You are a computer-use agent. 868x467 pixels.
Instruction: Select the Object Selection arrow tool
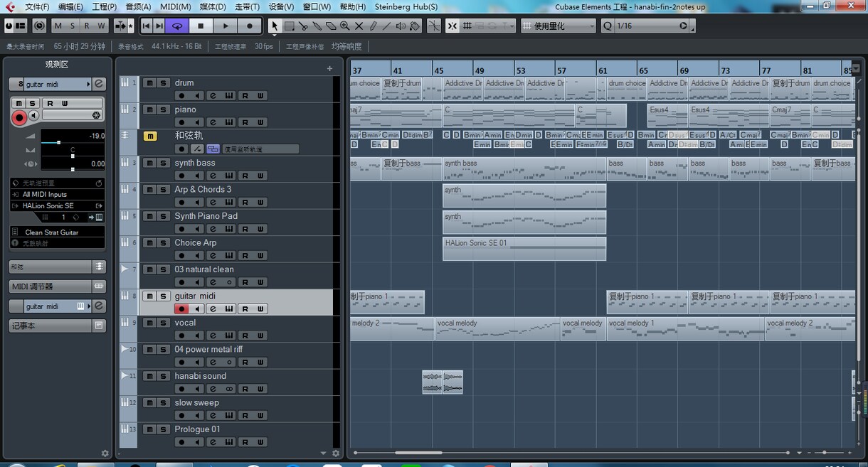point(275,26)
